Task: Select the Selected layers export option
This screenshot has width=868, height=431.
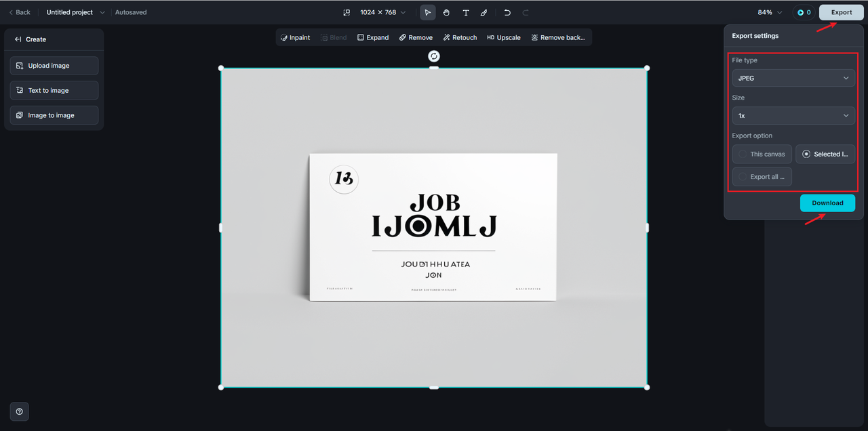Action: (825, 154)
